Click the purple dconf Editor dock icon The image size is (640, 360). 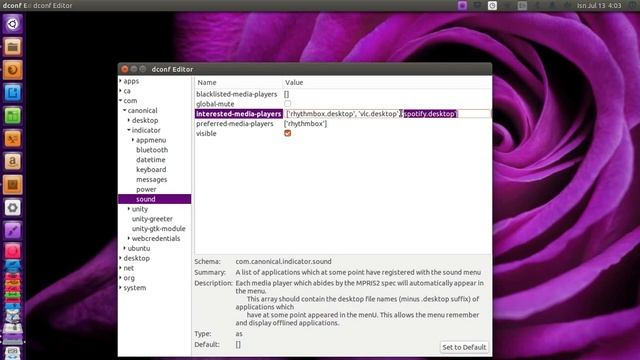pyautogui.click(x=13, y=231)
